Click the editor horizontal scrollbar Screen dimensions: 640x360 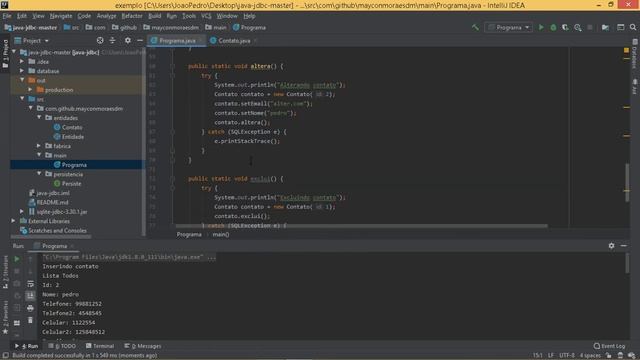point(361,226)
